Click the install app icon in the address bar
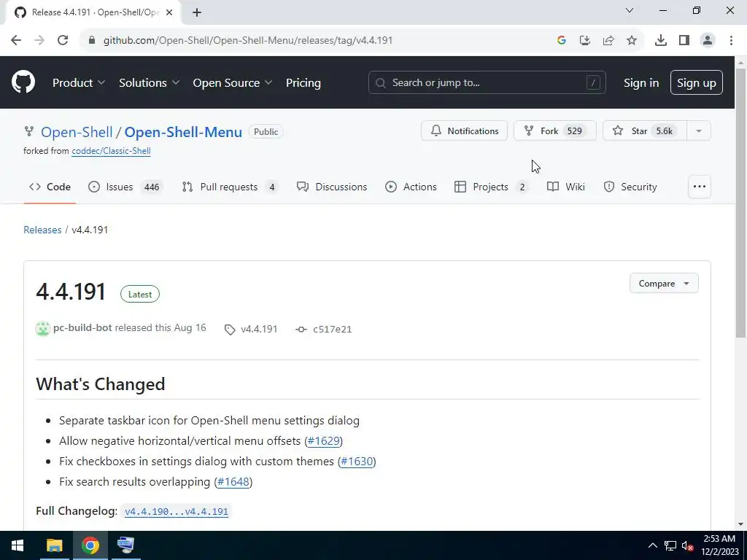This screenshot has width=747, height=560. coord(584,40)
